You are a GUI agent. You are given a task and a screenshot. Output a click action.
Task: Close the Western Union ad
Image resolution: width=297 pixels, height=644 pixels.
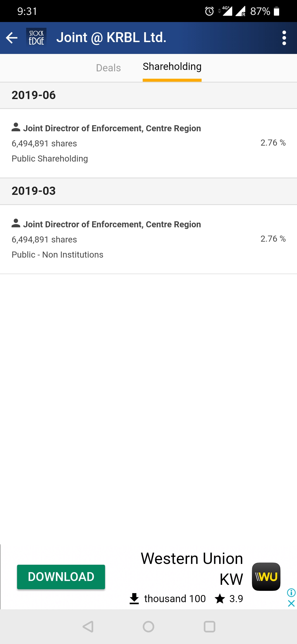(x=291, y=604)
